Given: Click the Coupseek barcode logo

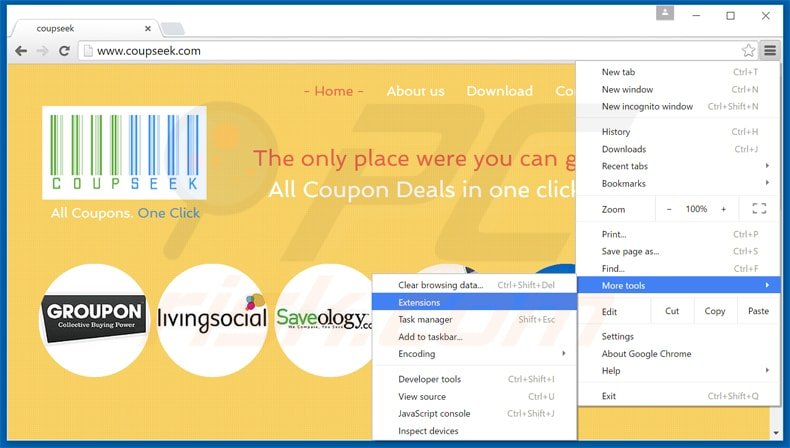Looking at the screenshot, I should point(124,153).
